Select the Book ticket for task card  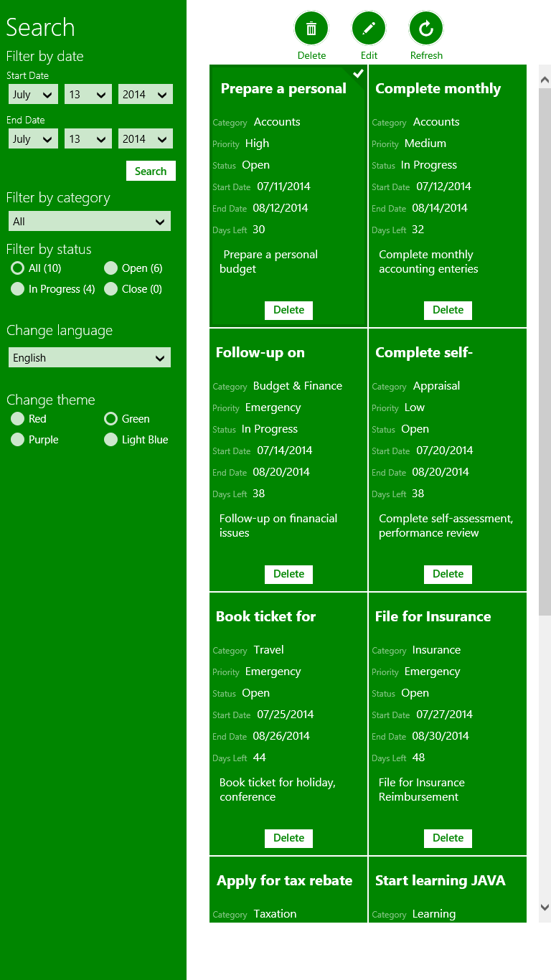pyautogui.click(x=288, y=717)
